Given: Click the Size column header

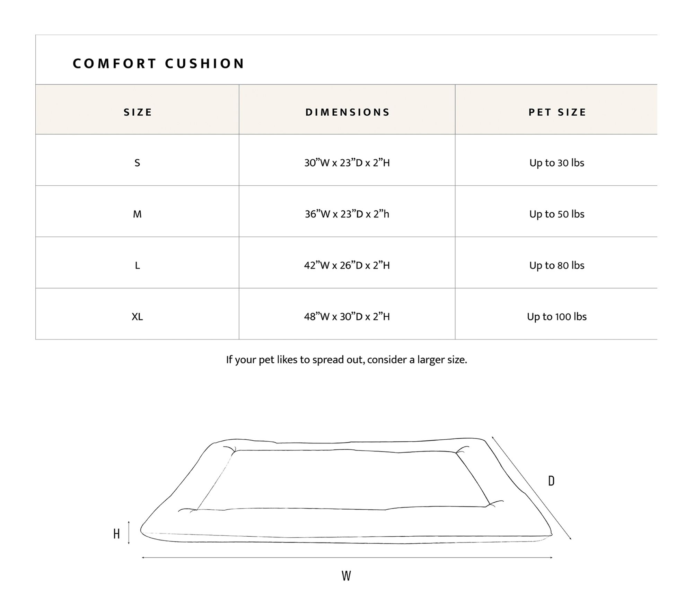Looking at the screenshot, I should pos(138,112).
